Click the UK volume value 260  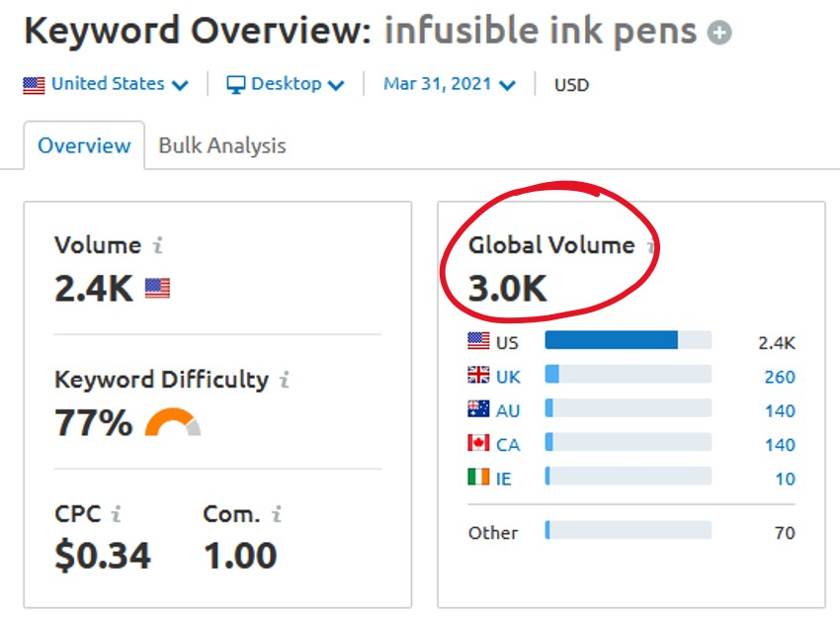point(780,377)
